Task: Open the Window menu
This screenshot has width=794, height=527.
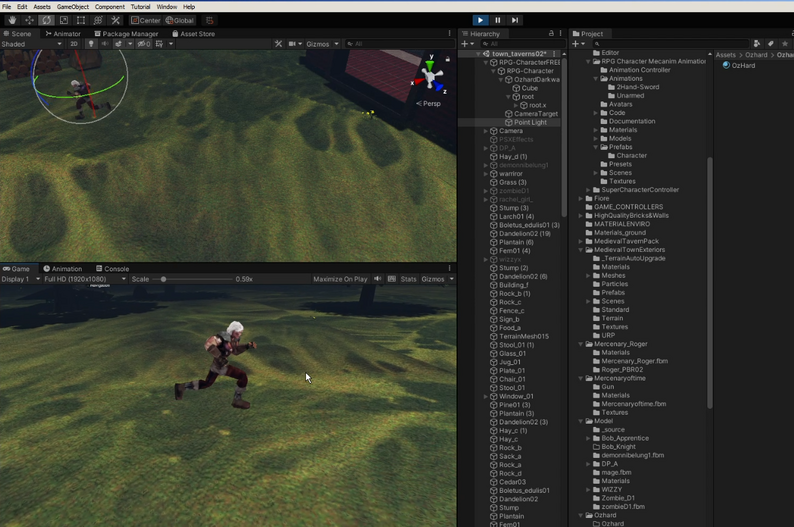Action: point(167,7)
